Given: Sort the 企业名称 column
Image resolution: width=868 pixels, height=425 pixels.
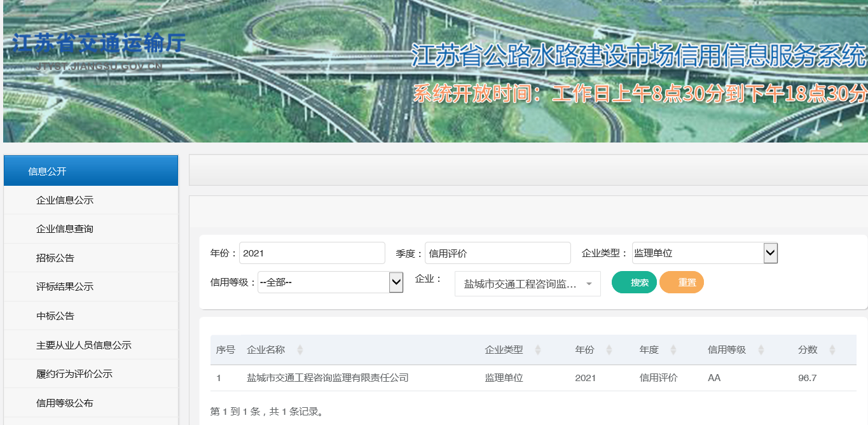Looking at the screenshot, I should pyautogui.click(x=300, y=349).
